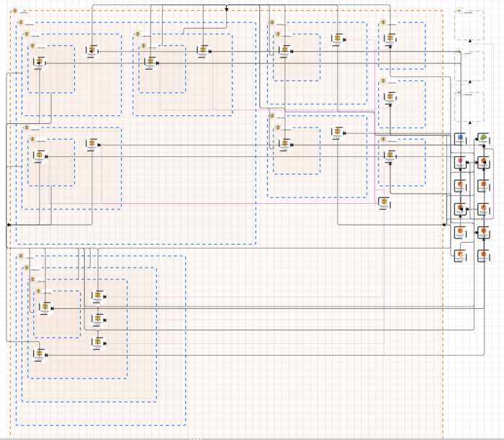Select the blue resource node at right
The image size is (504, 440).
coord(460,138)
